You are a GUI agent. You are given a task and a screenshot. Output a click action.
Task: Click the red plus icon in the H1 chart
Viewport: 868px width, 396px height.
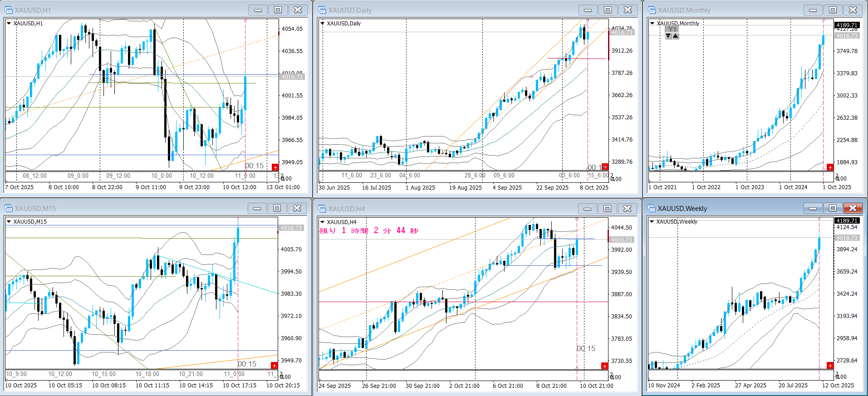coord(275,167)
